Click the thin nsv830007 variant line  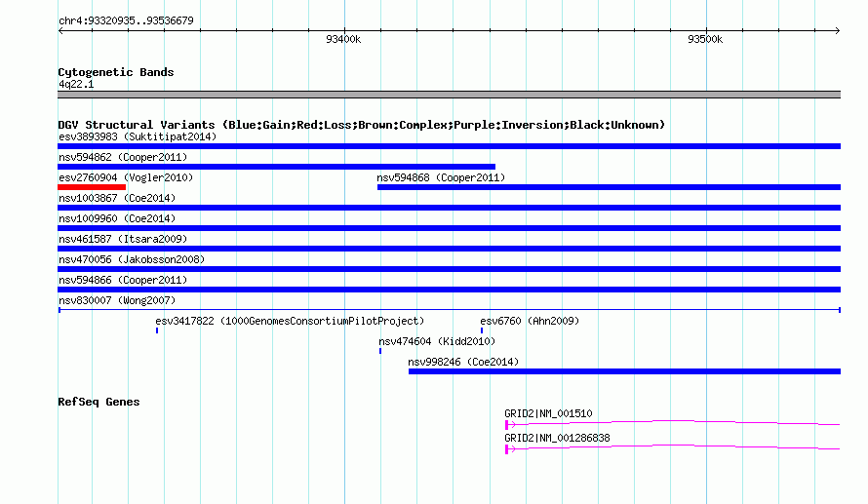[x=449, y=310]
